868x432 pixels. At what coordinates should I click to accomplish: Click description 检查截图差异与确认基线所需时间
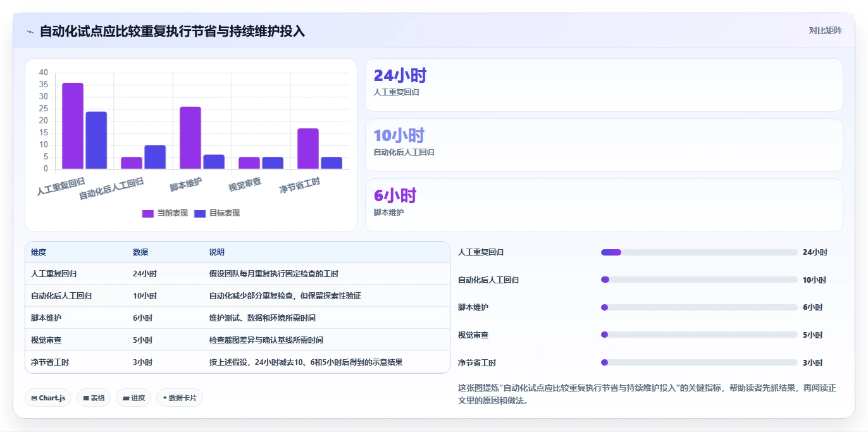pos(266,340)
